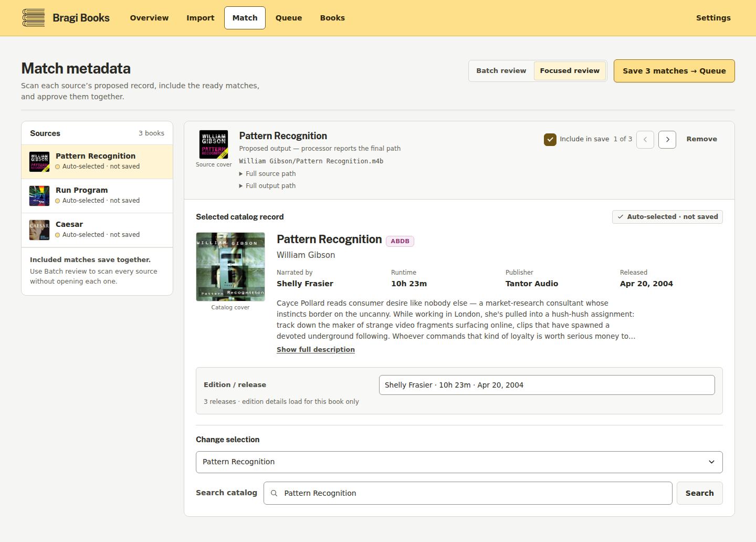Click Auto-selected · not saved status badge
Image resolution: width=756 pixels, height=542 pixels.
[667, 217]
